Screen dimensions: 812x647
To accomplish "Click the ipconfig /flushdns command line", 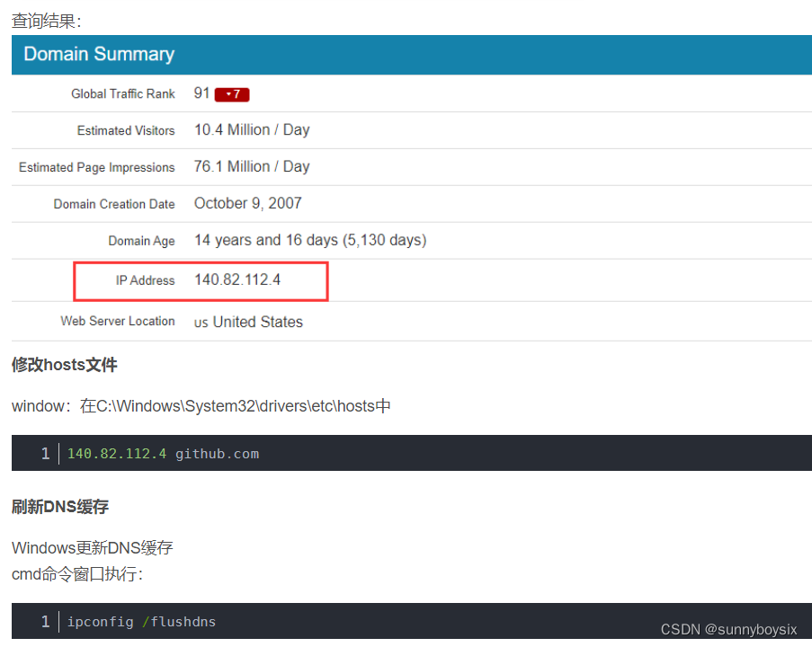I will [140, 621].
